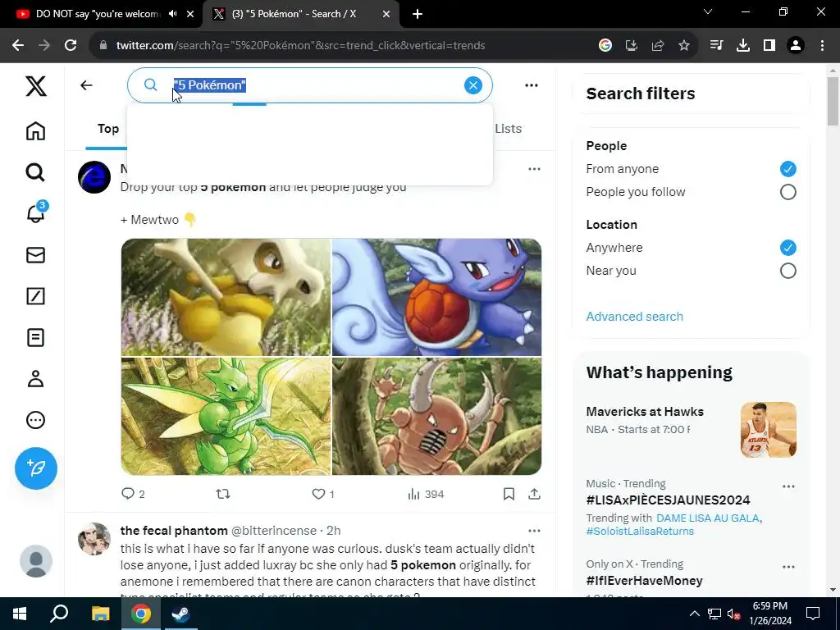Open #IfIEverHaveMoney trend
The height and width of the screenshot is (630, 840).
point(644,581)
